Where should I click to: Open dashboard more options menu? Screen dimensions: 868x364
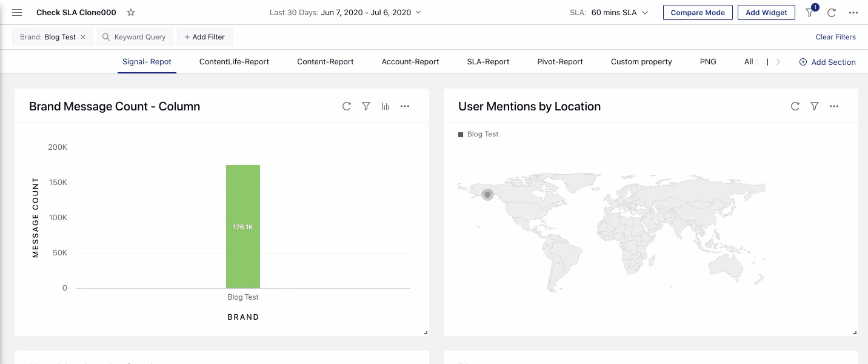coord(853,12)
